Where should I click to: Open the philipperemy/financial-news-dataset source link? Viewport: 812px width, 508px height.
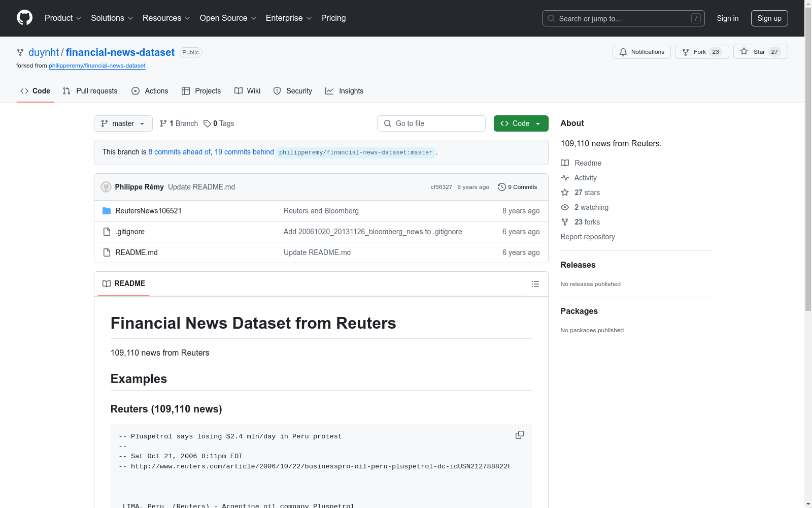[x=97, y=66]
